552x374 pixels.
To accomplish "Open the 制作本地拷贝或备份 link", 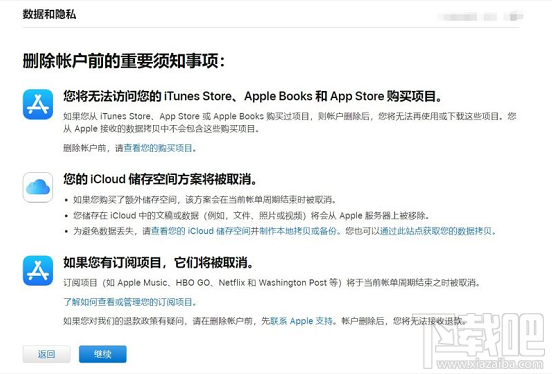I will click(x=298, y=231).
